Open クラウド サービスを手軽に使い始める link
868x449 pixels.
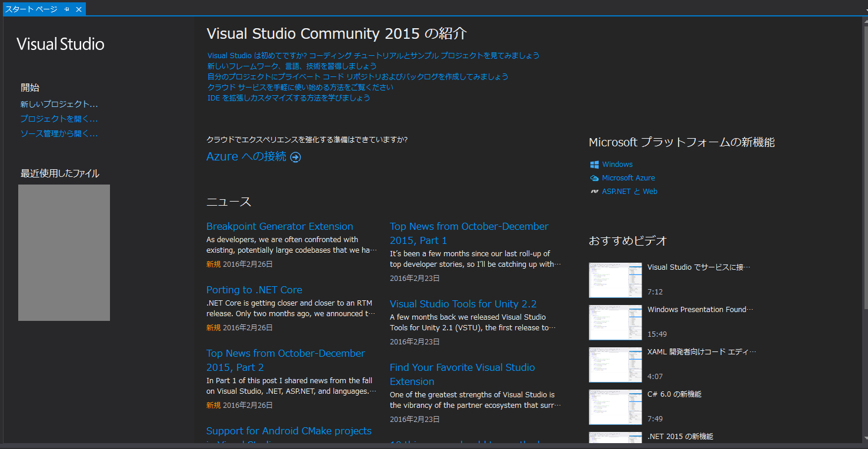point(301,88)
